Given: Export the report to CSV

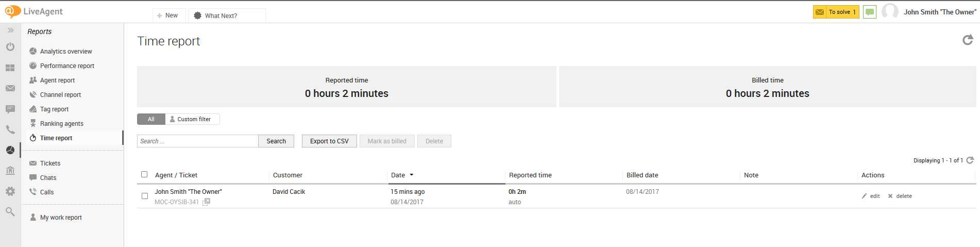Looking at the screenshot, I should tap(329, 141).
